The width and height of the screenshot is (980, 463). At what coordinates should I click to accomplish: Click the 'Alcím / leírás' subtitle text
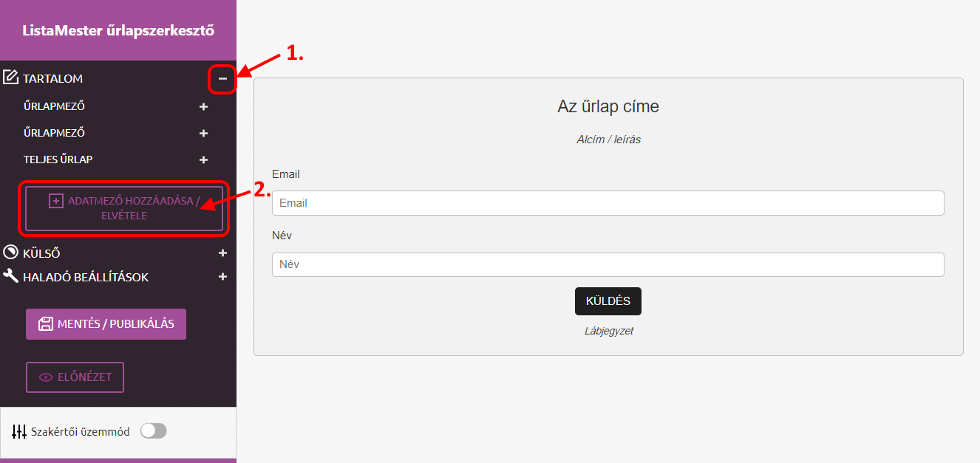tap(608, 140)
